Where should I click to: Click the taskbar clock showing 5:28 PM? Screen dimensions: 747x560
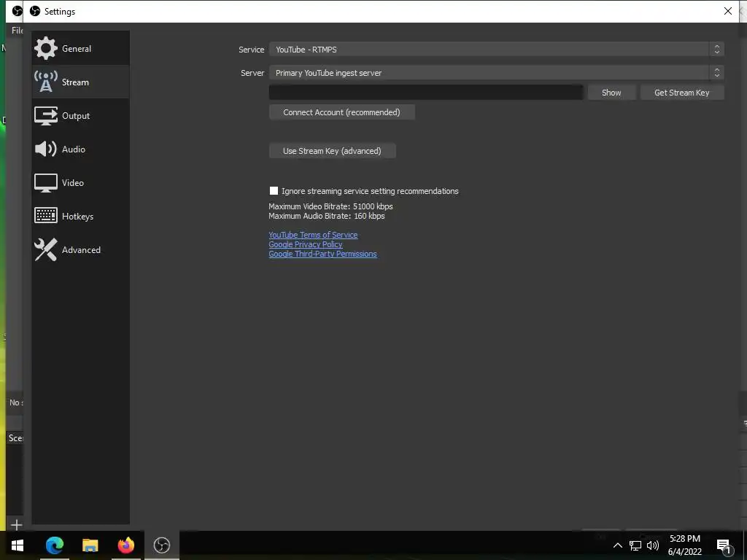coord(684,545)
